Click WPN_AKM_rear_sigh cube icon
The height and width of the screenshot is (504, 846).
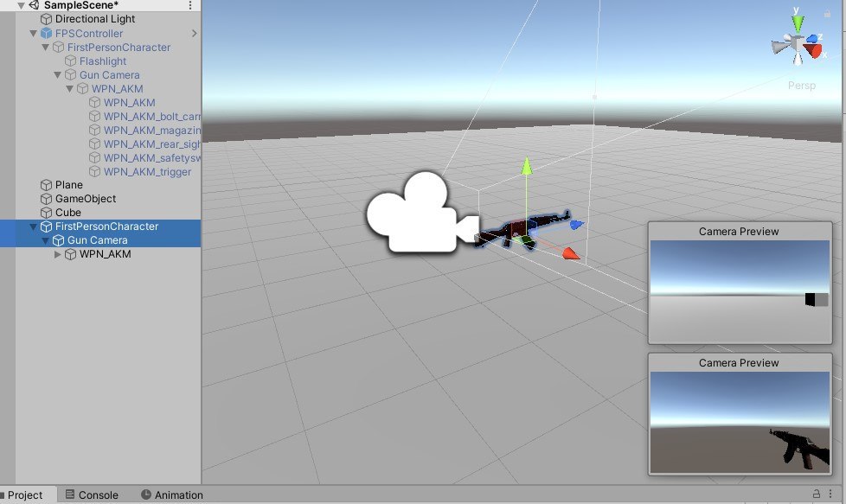click(95, 144)
